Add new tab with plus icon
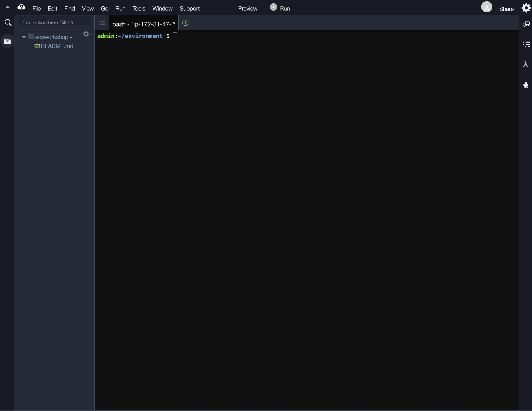The width and height of the screenshot is (532, 411). pos(185,23)
